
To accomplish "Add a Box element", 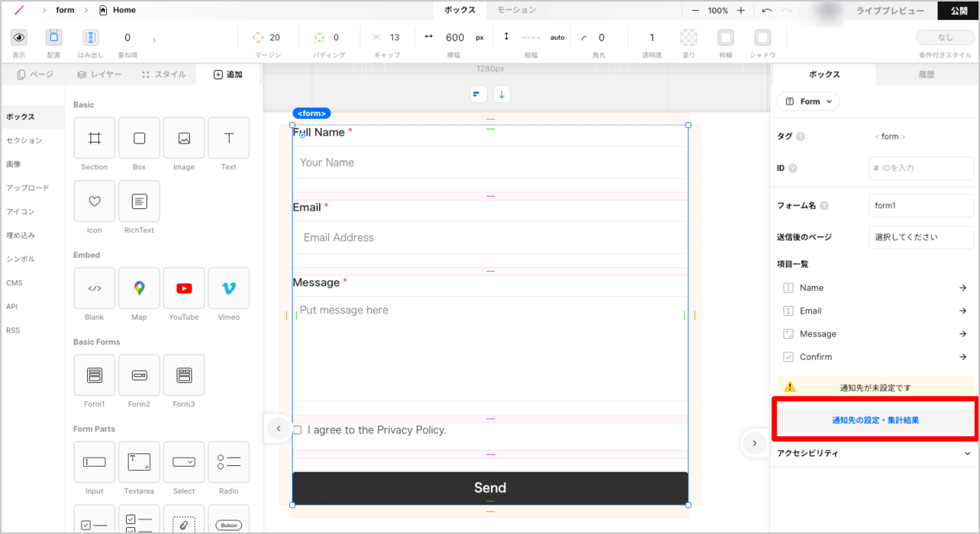I will click(139, 138).
